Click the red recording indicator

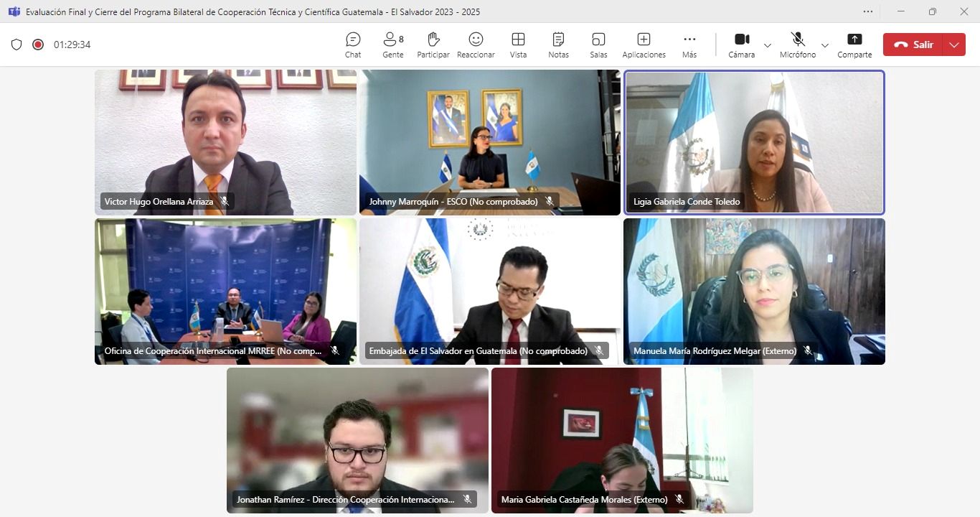point(38,45)
